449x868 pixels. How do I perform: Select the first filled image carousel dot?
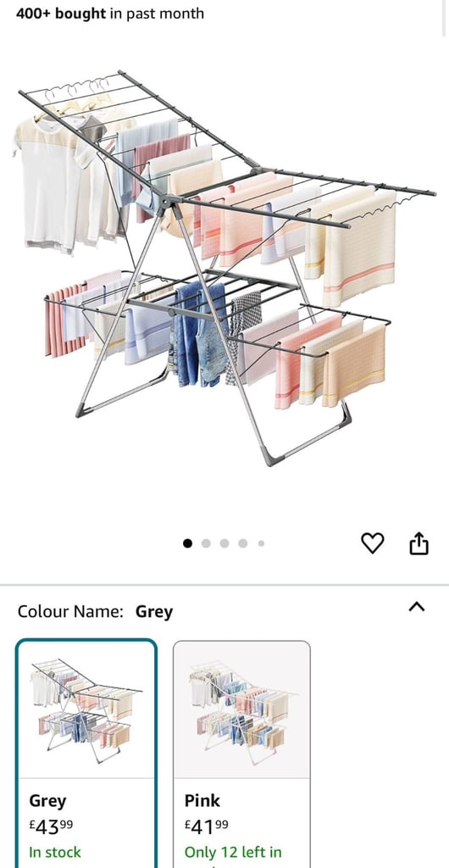(x=188, y=543)
